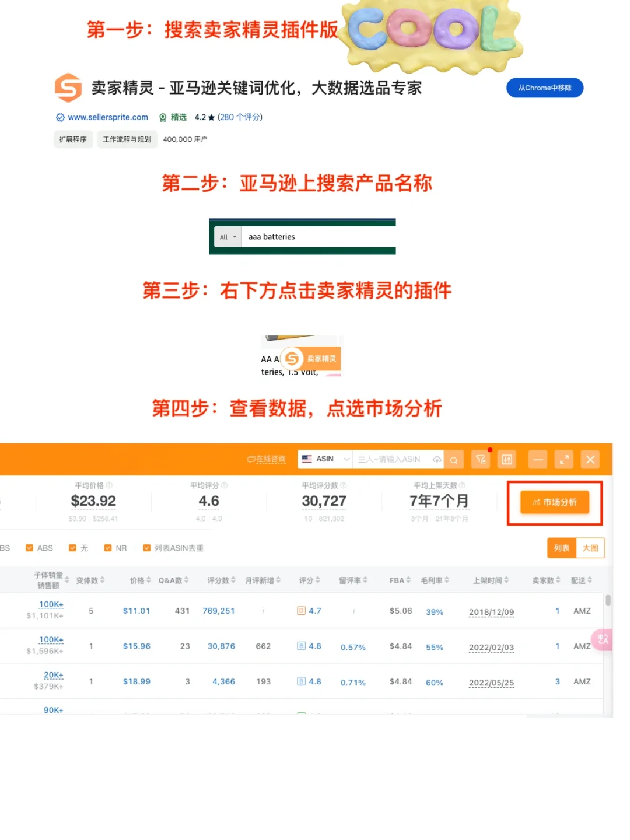Viewport: 630px width, 840px height.
Task: Click the 30,876 review count
Action: coord(222,646)
